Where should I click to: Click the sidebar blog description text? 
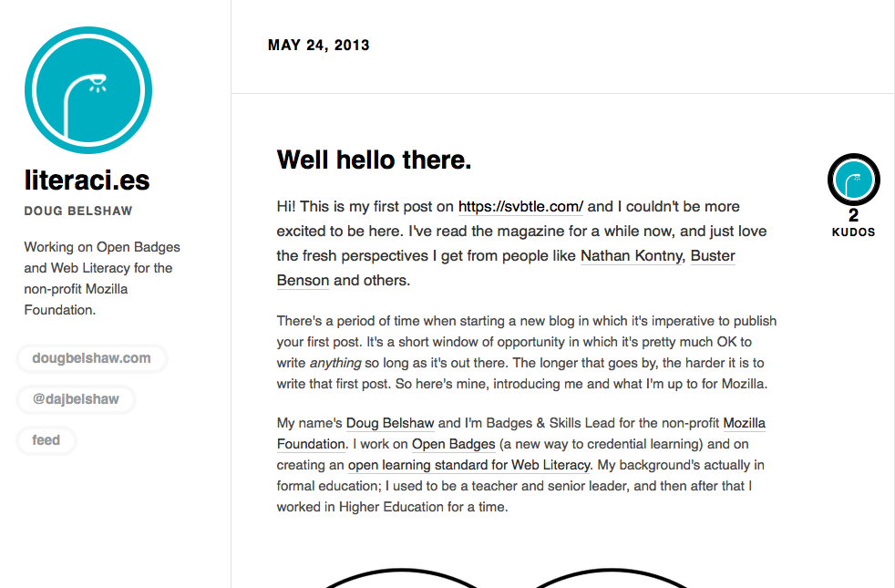coord(102,278)
